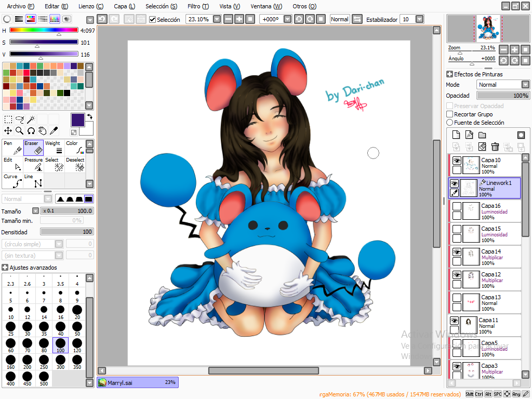The width and height of the screenshot is (532, 399).
Task: Open the zoom percentage dropdown
Action: tap(217, 19)
